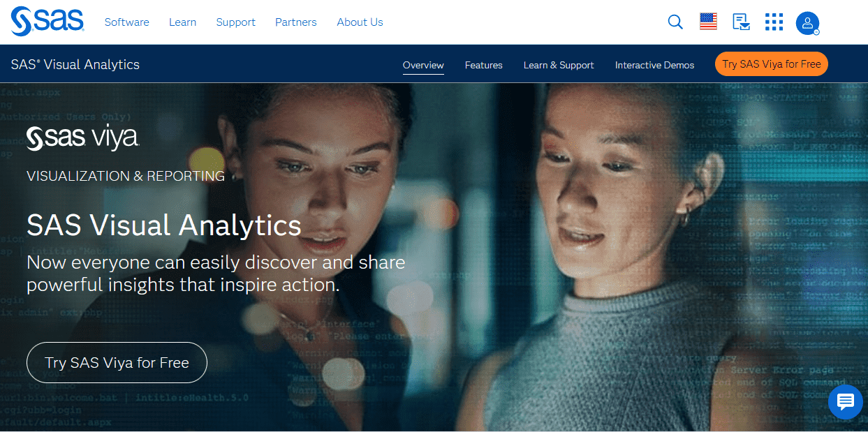Open the Partners menu

pyautogui.click(x=296, y=22)
